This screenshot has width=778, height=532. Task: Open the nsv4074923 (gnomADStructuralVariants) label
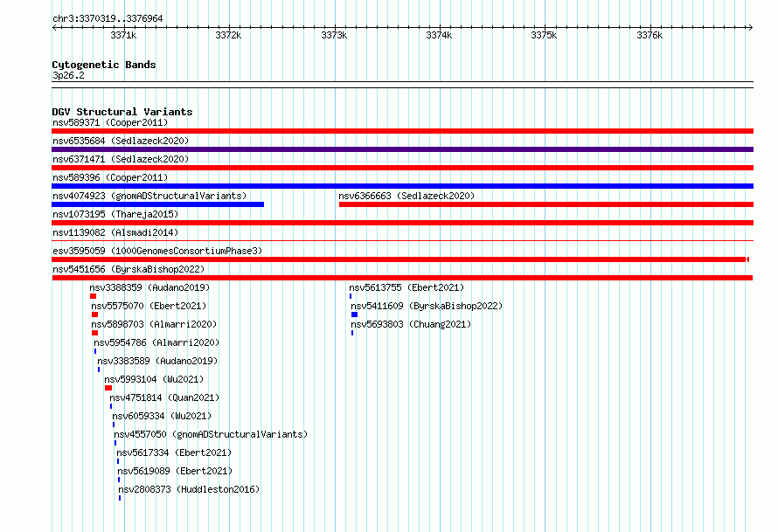tap(149, 196)
